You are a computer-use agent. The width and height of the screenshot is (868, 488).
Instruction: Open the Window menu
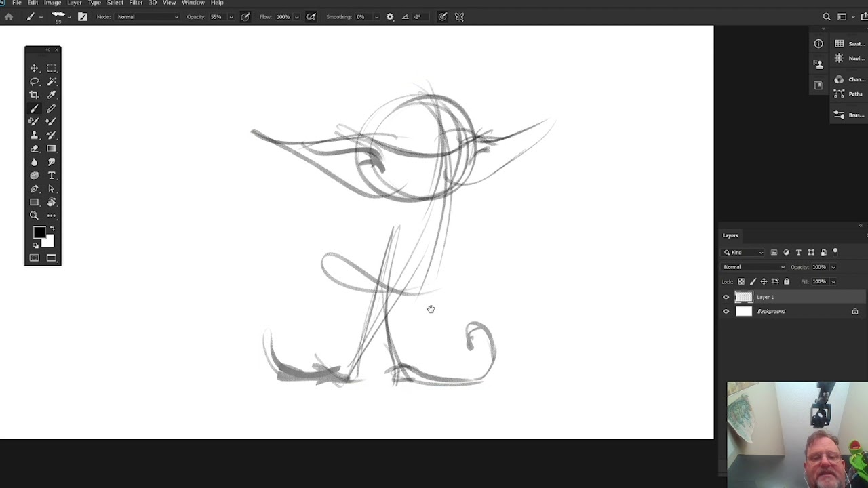tap(193, 3)
